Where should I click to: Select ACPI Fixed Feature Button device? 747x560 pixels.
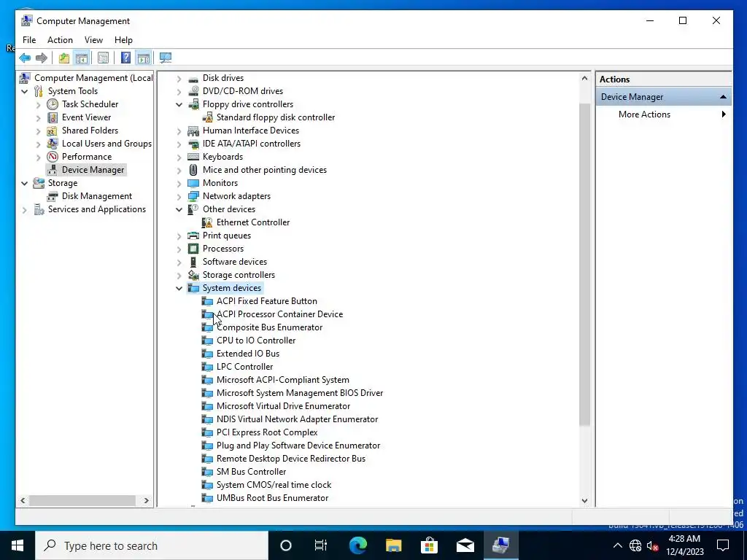tap(267, 301)
